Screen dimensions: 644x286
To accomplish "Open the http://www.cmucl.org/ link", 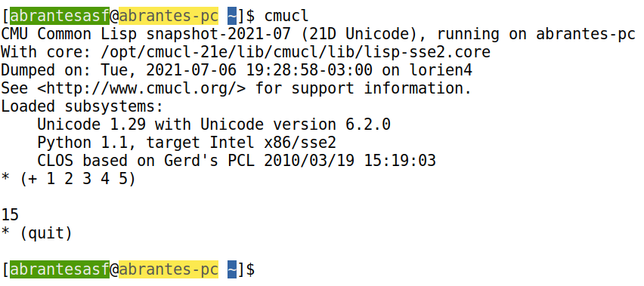I will pos(141,88).
